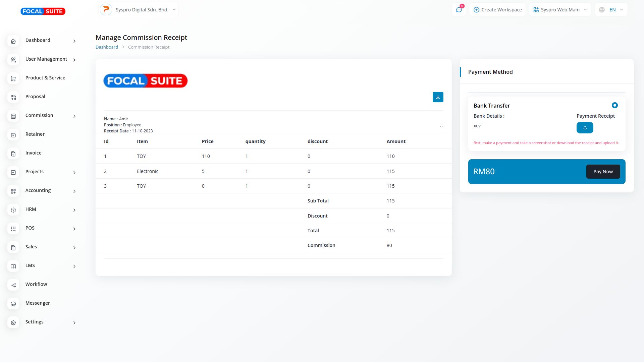Open the messages chat icon in header
Screen dimensions: 644x362
point(459,10)
